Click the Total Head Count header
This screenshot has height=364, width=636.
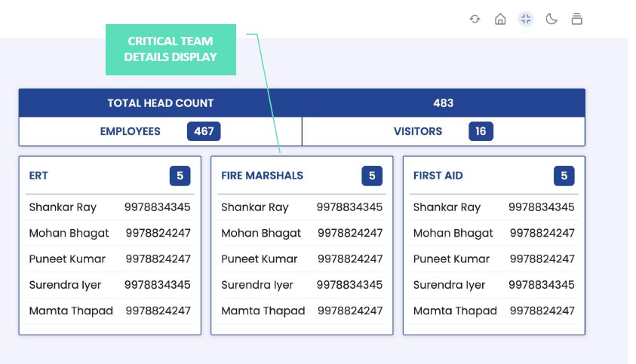click(160, 103)
